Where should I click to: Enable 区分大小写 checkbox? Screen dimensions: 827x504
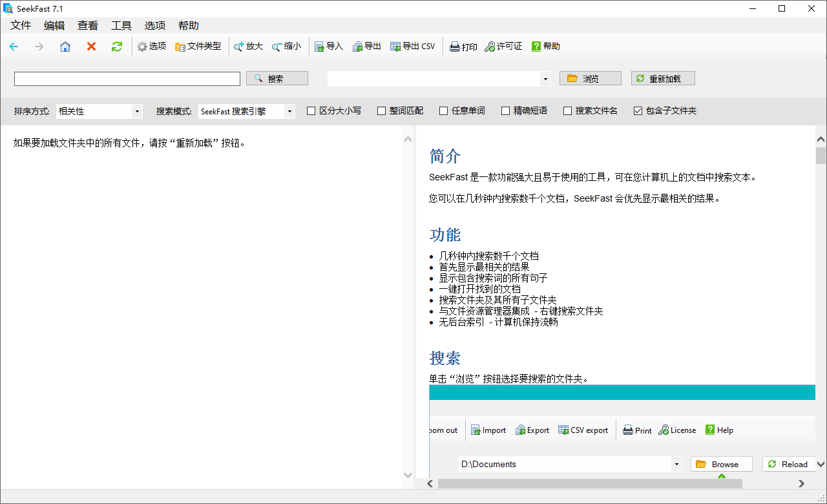click(x=311, y=111)
